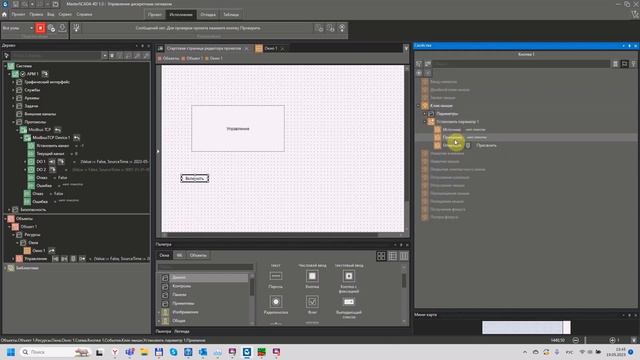The height and width of the screenshot is (360, 640).
Task: Click the zoom in plus icon in the status bar
Action: (x=612, y=340)
